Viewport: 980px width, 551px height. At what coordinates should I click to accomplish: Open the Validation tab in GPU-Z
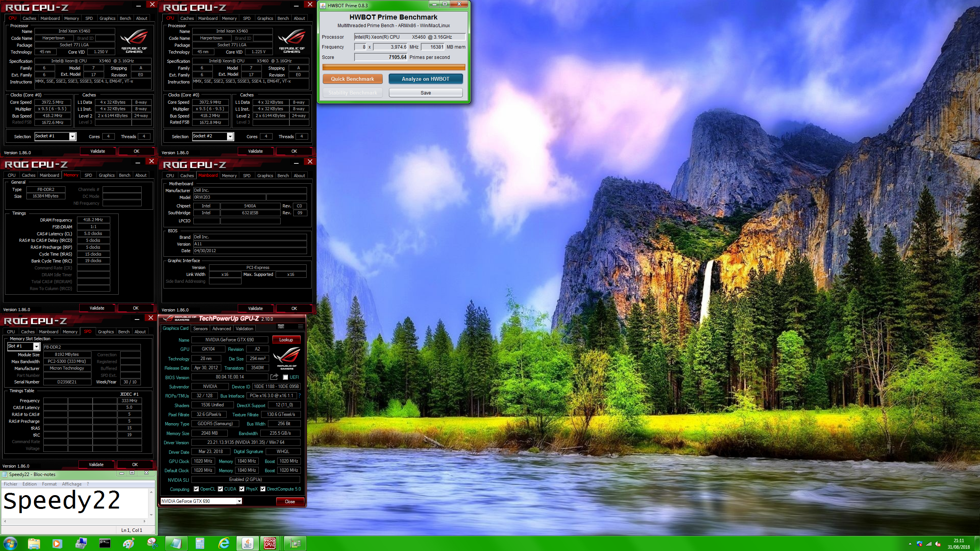tap(244, 329)
